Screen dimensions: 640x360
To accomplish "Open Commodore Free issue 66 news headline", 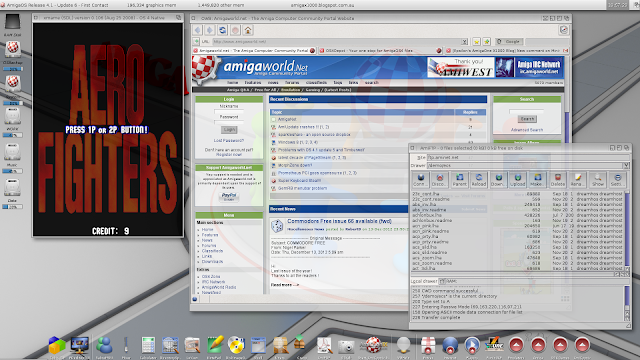I will click(x=339, y=221).
